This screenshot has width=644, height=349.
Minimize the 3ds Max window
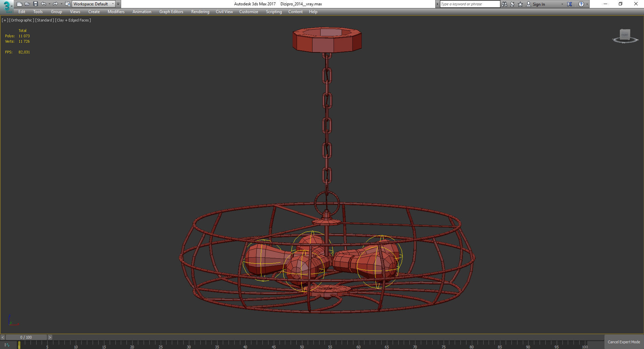605,4
